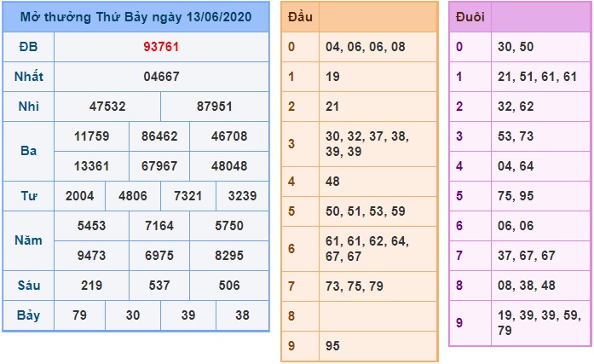Click the Bảy prize number 38
The image size is (594, 364).
(x=242, y=315)
